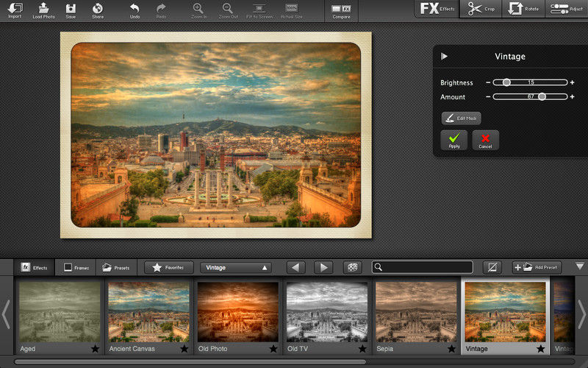This screenshot has width=588, height=368.
Task: Switch to the Presets tab
Action: (116, 267)
